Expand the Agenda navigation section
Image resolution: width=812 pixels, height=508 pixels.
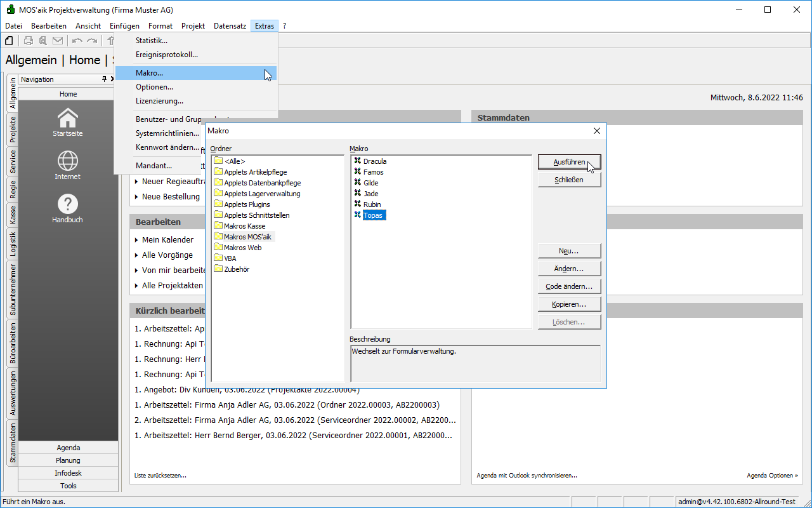coord(68,448)
